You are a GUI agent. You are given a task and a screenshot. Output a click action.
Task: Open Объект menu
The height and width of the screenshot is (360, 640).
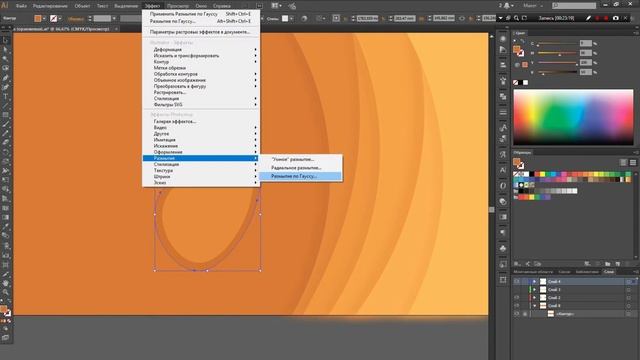point(82,6)
